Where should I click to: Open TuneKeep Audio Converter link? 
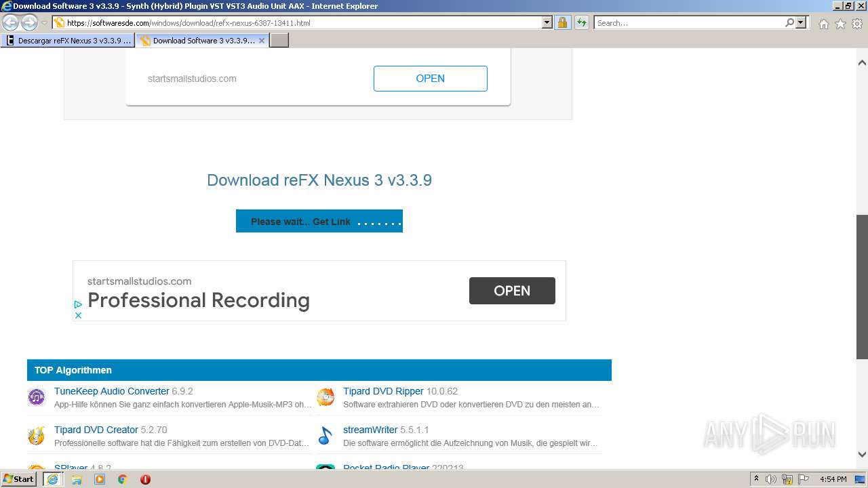(112, 391)
